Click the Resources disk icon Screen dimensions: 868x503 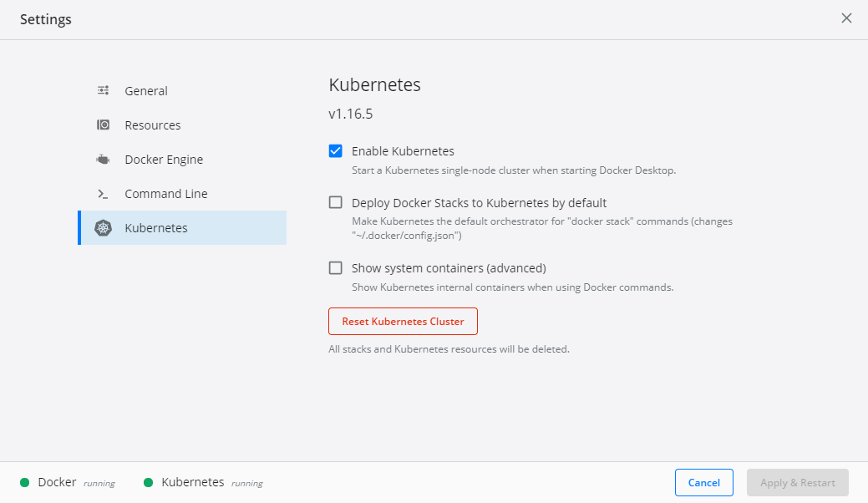(x=104, y=125)
